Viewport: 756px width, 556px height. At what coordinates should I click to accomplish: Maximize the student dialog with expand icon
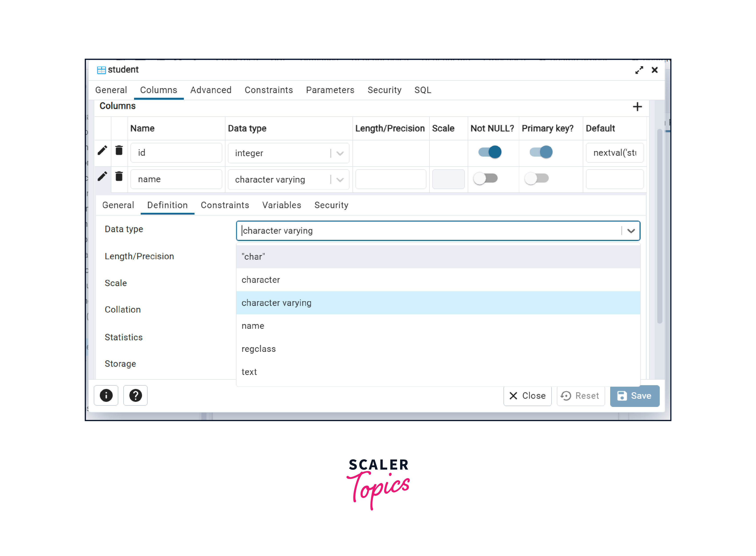639,70
